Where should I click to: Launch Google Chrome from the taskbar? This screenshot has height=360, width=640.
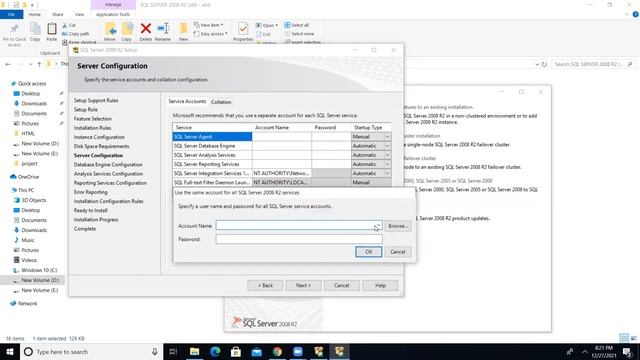point(277,351)
